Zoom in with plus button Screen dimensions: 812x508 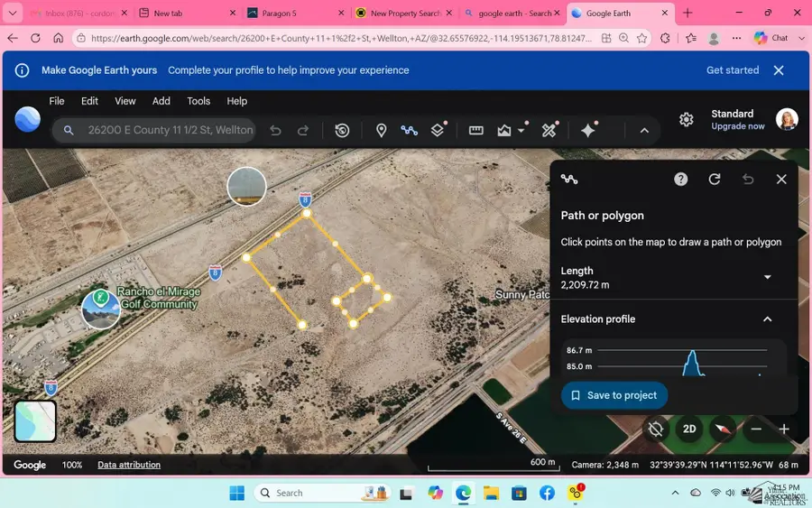click(784, 429)
